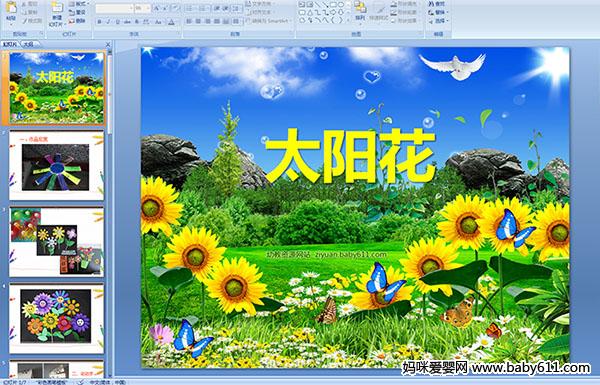Open the Clipboard pane launcher
The height and width of the screenshot is (385, 600).
tap(41, 34)
